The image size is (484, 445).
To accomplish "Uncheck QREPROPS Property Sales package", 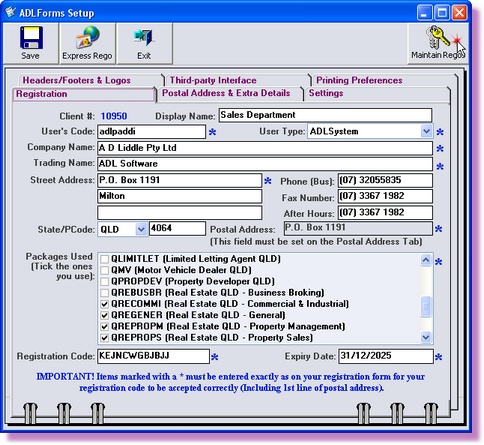I will click(x=105, y=338).
